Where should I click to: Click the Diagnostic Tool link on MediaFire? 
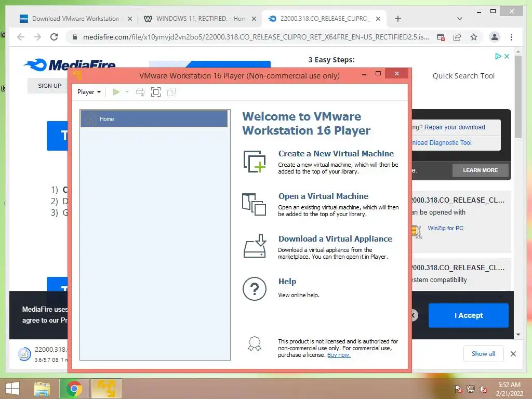[442, 143]
